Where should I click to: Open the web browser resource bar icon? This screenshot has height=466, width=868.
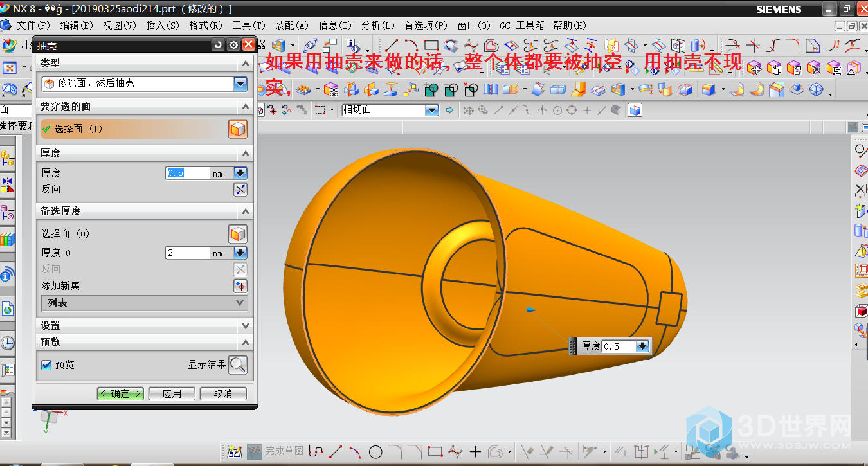pos(7,309)
